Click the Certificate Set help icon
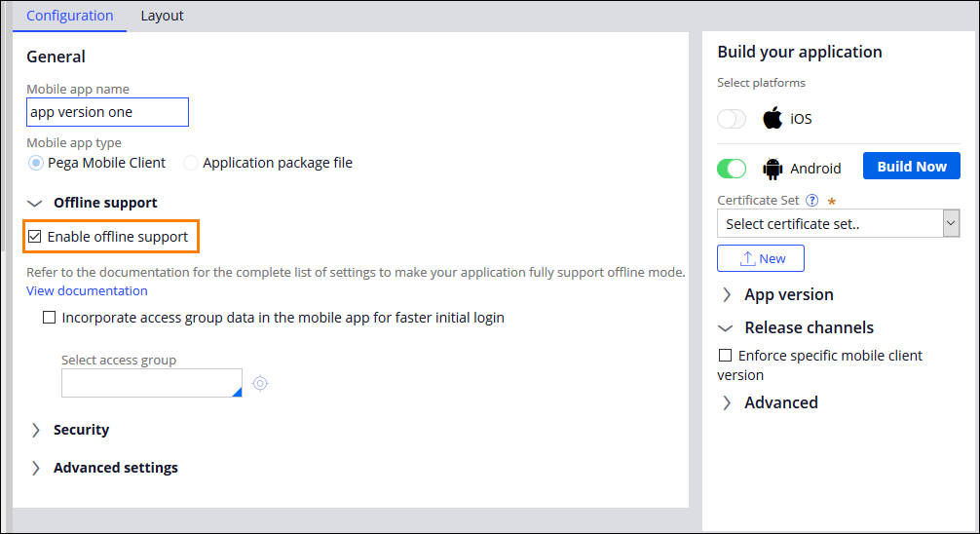 [x=811, y=201]
